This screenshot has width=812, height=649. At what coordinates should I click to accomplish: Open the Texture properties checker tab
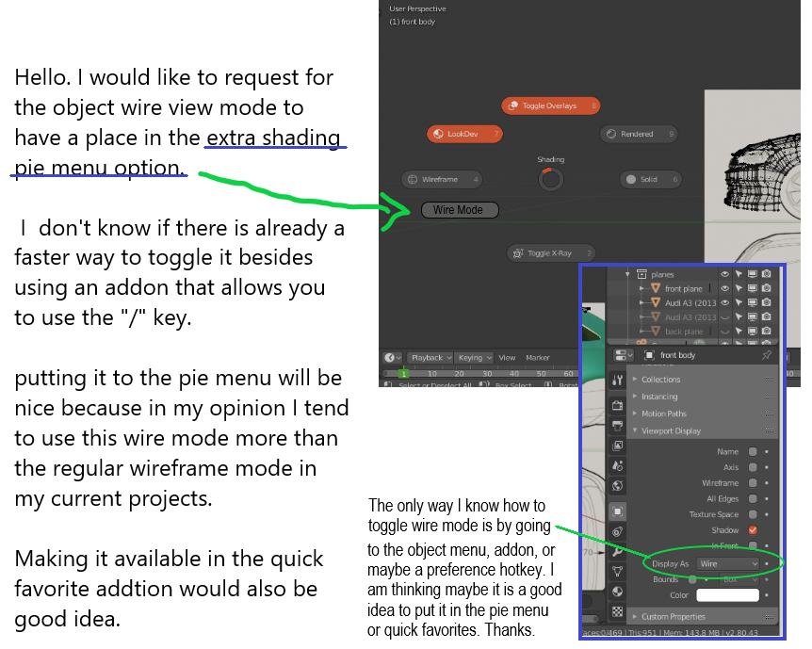point(617,611)
